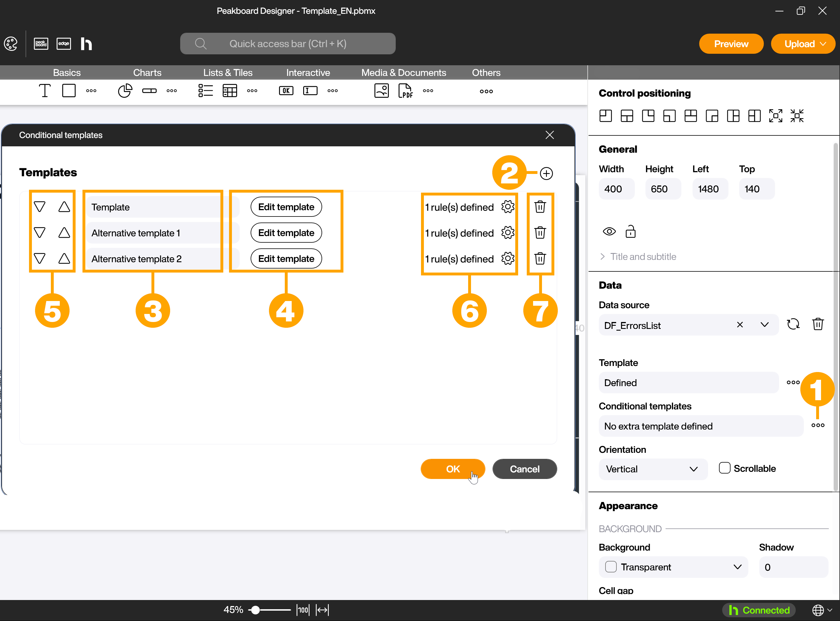
Task: Open the Media & Documents tab
Action: click(403, 72)
